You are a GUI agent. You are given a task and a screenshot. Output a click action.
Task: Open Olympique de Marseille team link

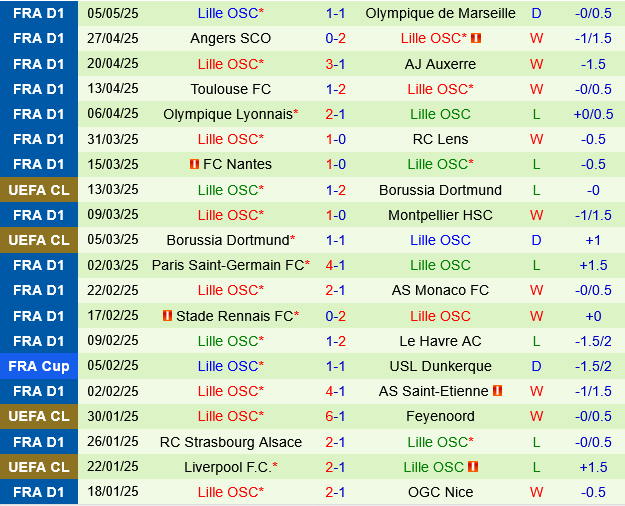[x=440, y=13]
